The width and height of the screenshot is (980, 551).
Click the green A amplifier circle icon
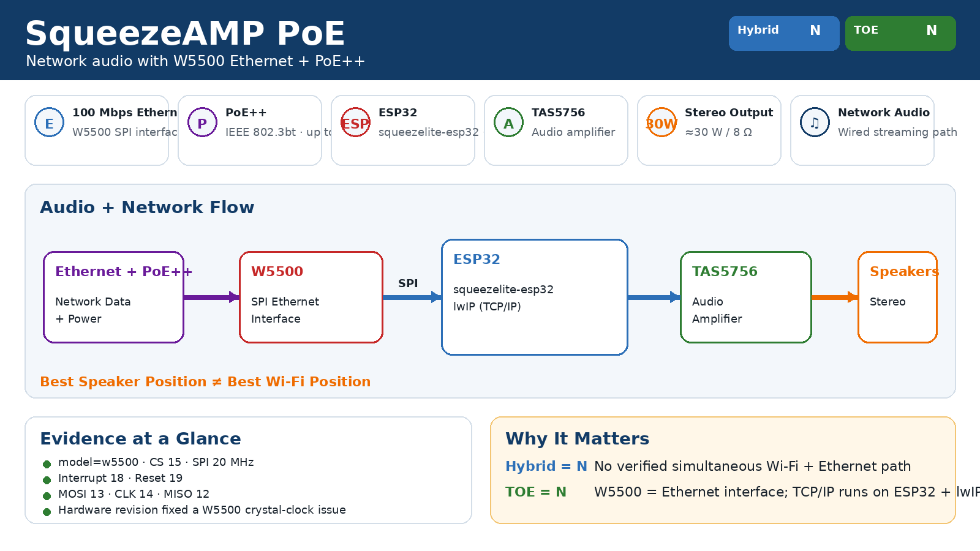pos(509,122)
